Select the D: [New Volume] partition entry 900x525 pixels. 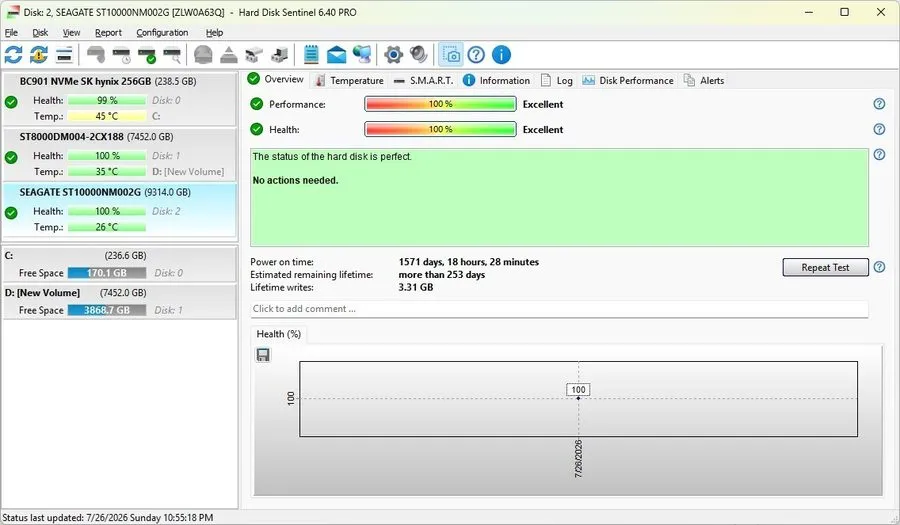[x=119, y=301]
